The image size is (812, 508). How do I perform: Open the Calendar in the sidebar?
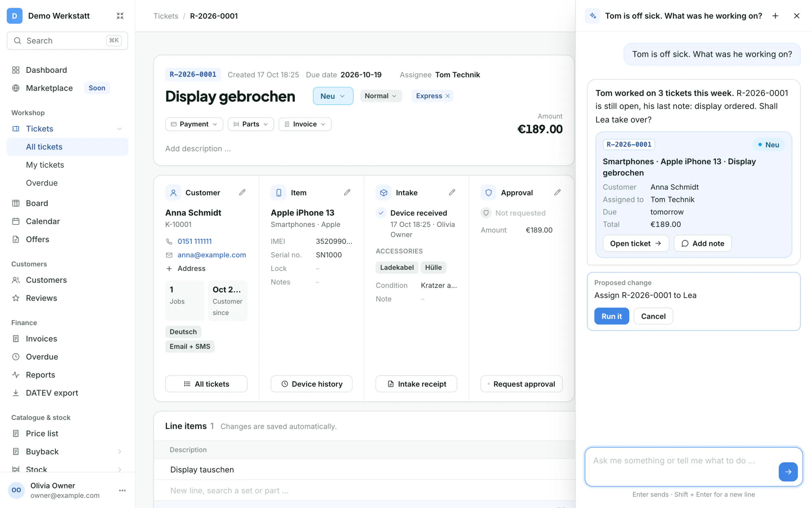(67, 221)
